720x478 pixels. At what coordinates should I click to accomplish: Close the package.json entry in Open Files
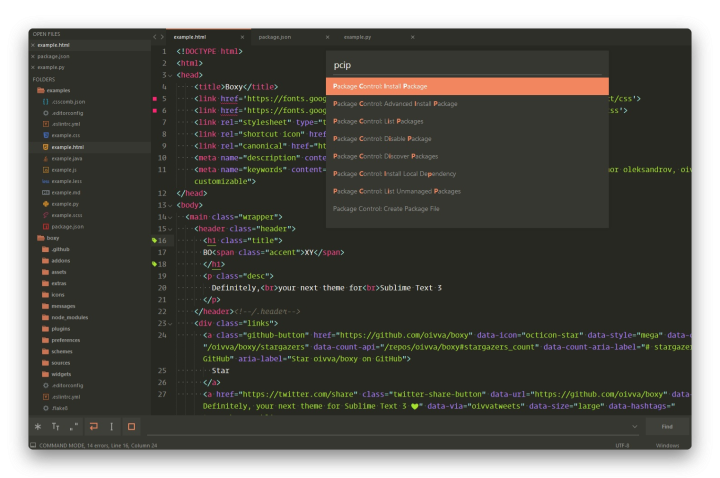[33, 56]
